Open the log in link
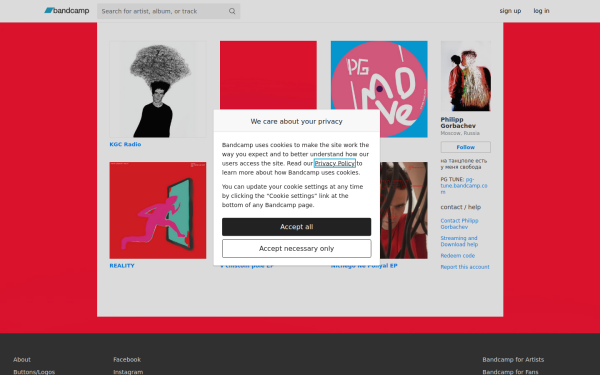Image resolution: width=600 pixels, height=375 pixels. (x=541, y=11)
